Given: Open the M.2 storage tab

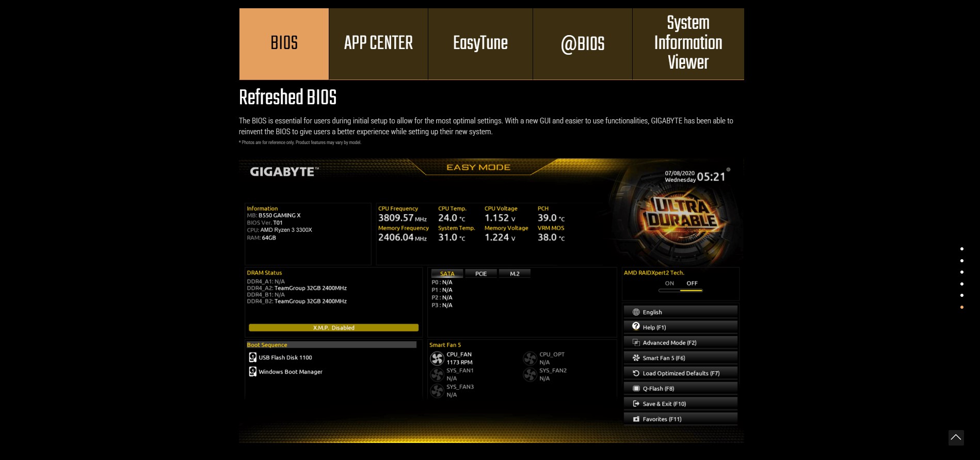Looking at the screenshot, I should point(515,274).
